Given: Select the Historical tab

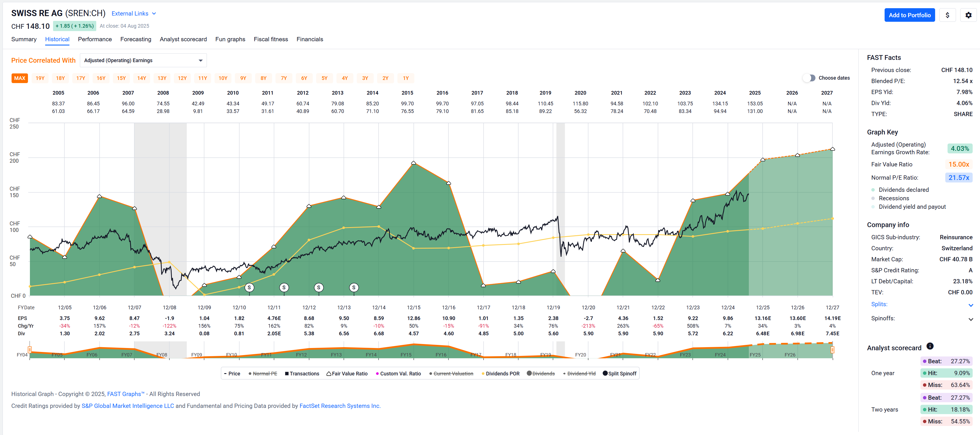Looking at the screenshot, I should click(x=57, y=39).
